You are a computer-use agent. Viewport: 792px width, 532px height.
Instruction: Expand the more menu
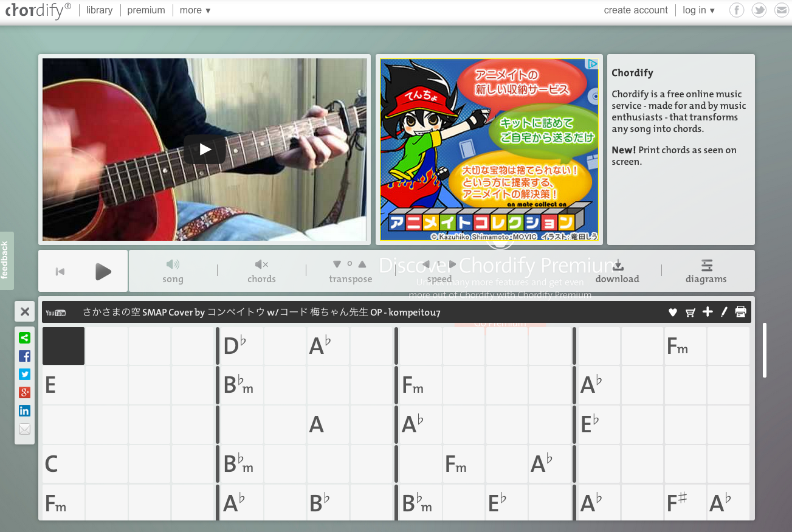195,10
